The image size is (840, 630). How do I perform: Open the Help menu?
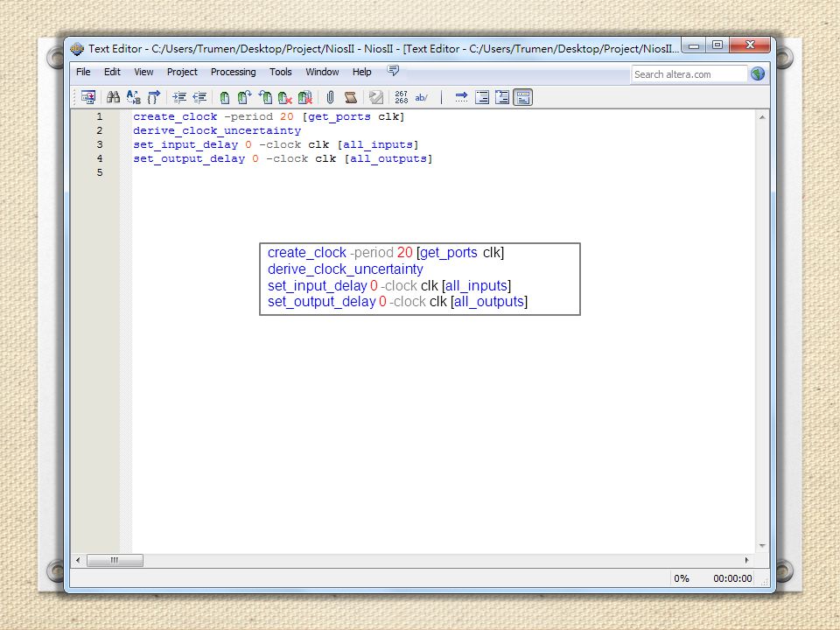361,72
